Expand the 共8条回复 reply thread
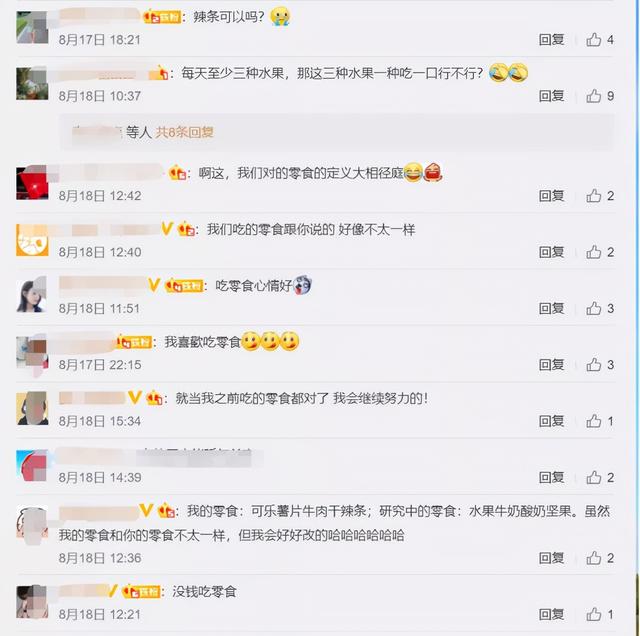Viewport: 640px width, 636px height. pyautogui.click(x=184, y=132)
